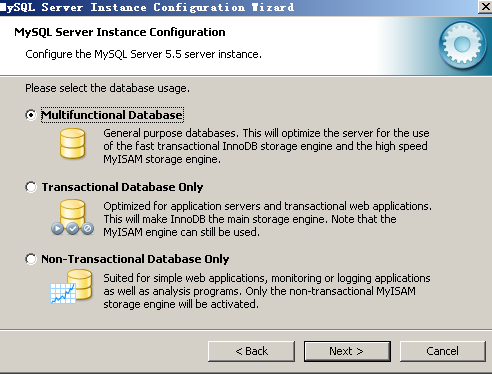Pick the Non-Transactional Database Only radio button

pyautogui.click(x=31, y=259)
